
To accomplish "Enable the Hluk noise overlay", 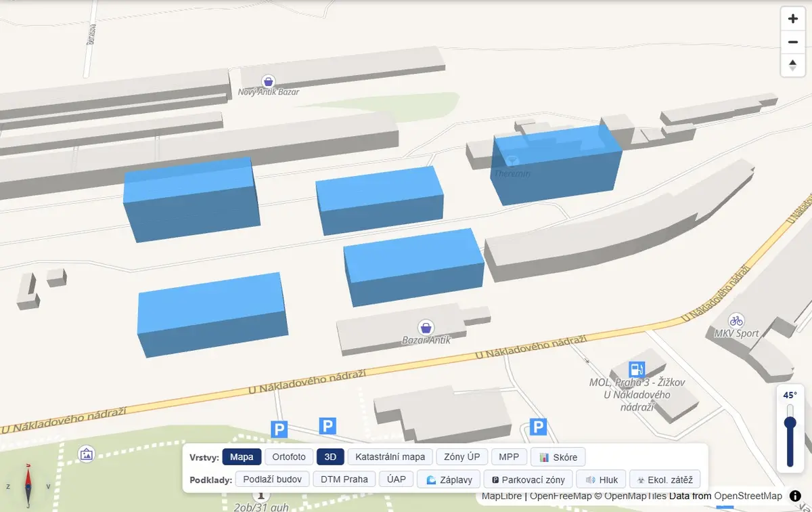I will 601,479.
